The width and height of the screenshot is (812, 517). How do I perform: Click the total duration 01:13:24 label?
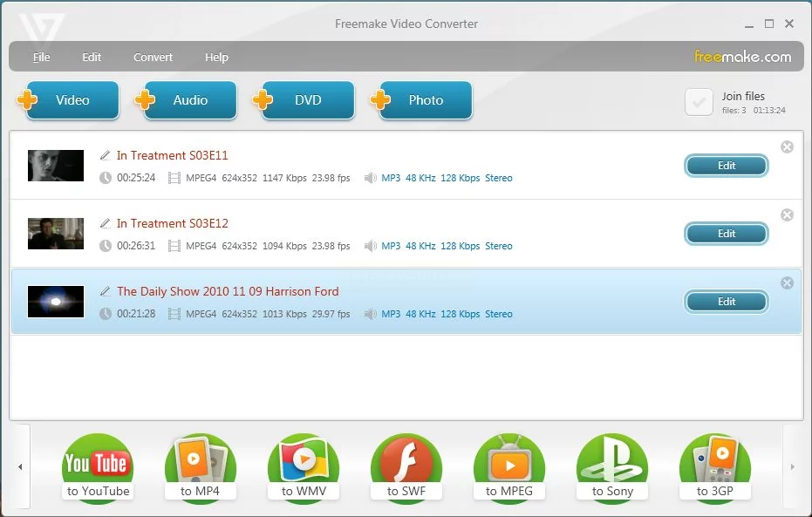tap(769, 110)
